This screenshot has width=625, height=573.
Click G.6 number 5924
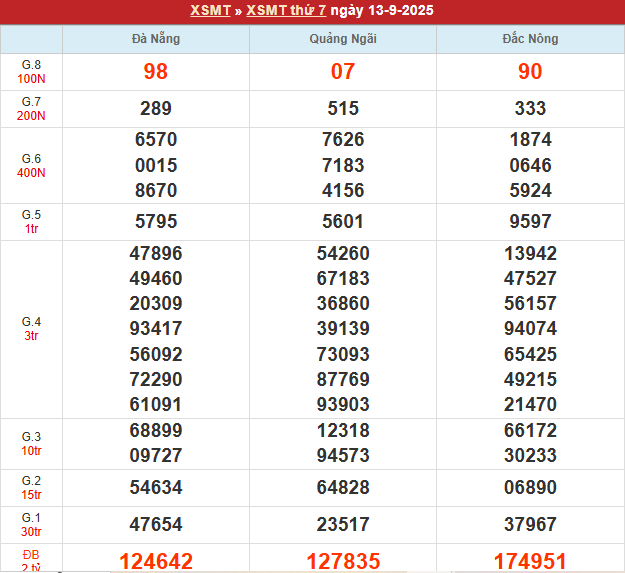tap(530, 190)
